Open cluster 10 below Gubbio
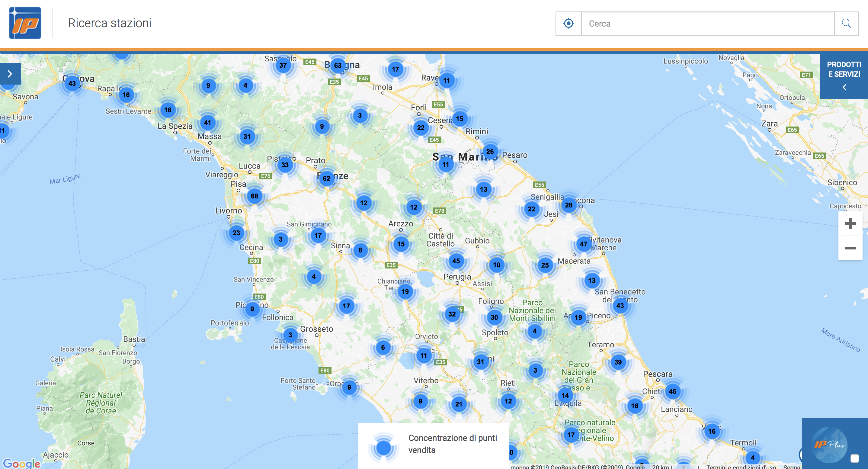This screenshot has height=469, width=868. pyautogui.click(x=497, y=265)
